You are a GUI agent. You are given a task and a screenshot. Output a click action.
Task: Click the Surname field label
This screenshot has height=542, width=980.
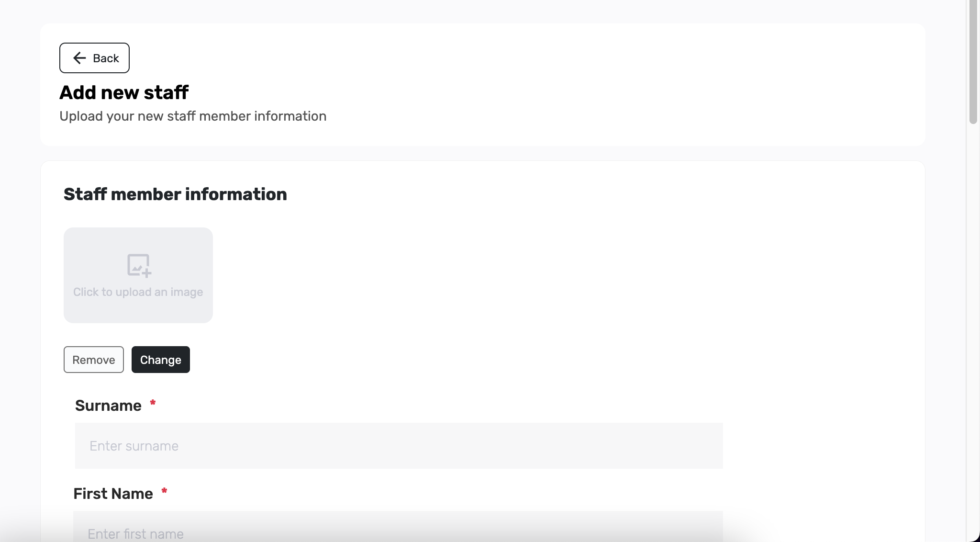[x=108, y=406]
